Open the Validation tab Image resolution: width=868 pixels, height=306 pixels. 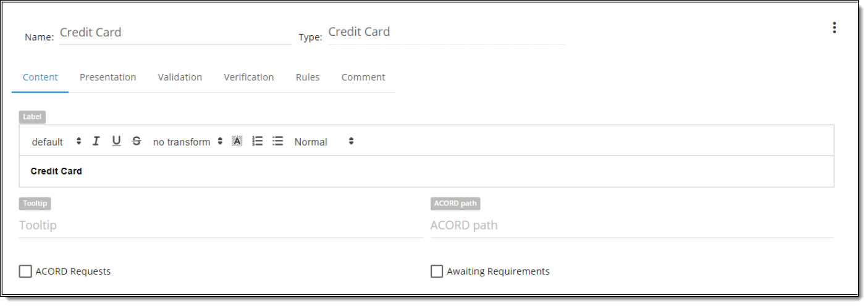(x=180, y=77)
